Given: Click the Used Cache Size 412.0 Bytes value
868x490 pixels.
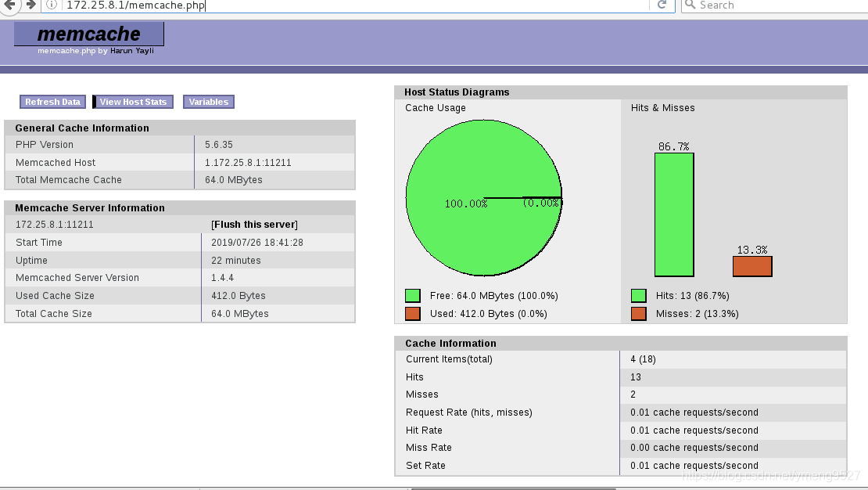Looking at the screenshot, I should (238, 296).
